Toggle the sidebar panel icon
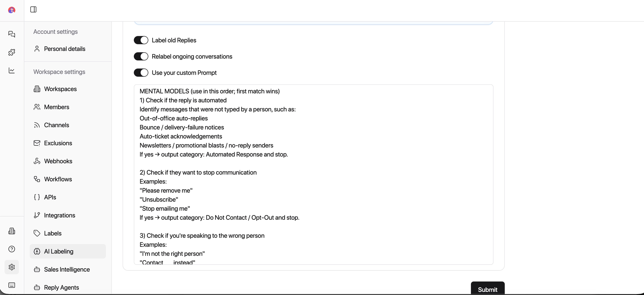 [33, 9]
